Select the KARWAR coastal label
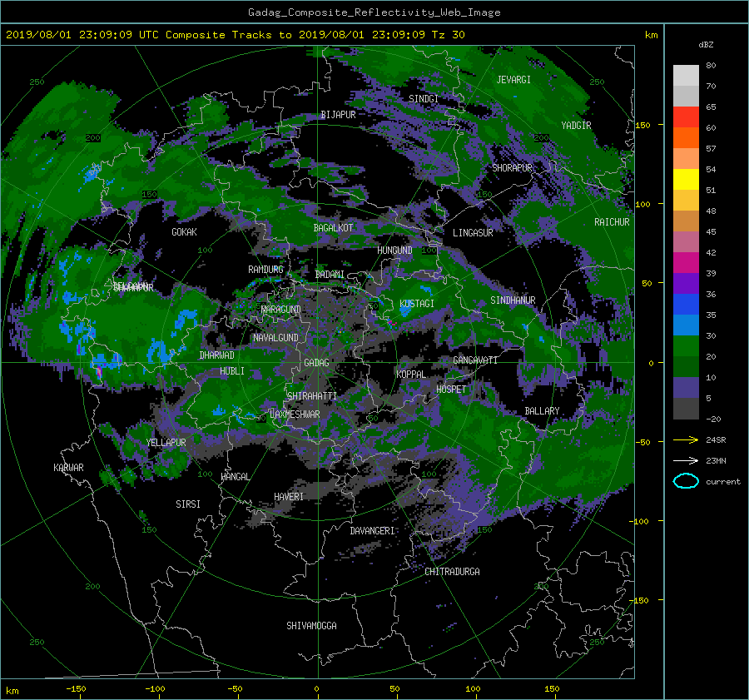 click(x=68, y=468)
